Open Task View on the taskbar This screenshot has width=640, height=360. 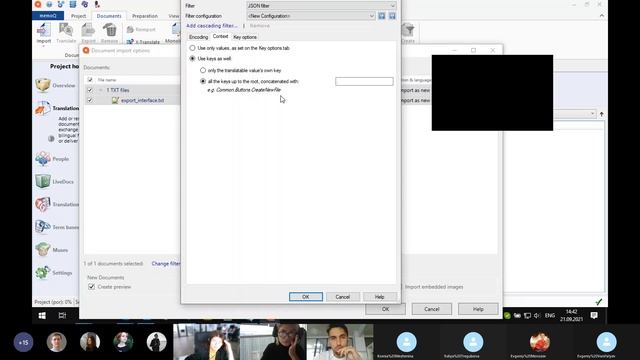(x=62, y=316)
